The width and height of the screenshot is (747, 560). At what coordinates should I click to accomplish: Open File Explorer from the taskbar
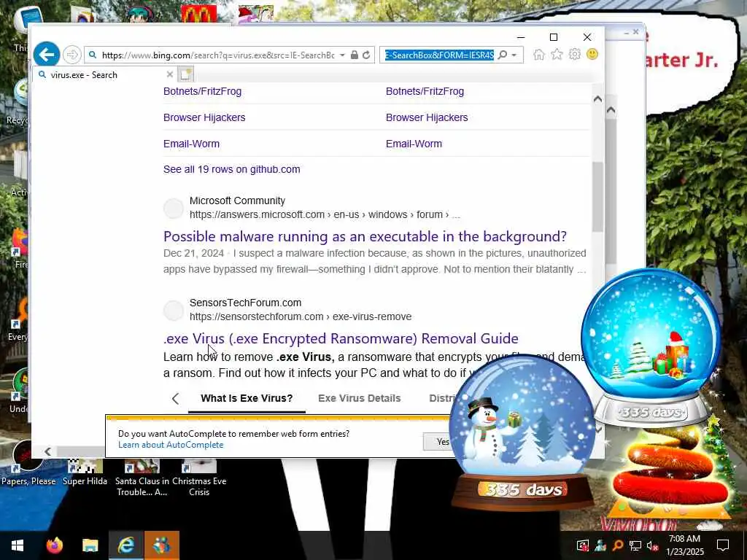[90, 545]
